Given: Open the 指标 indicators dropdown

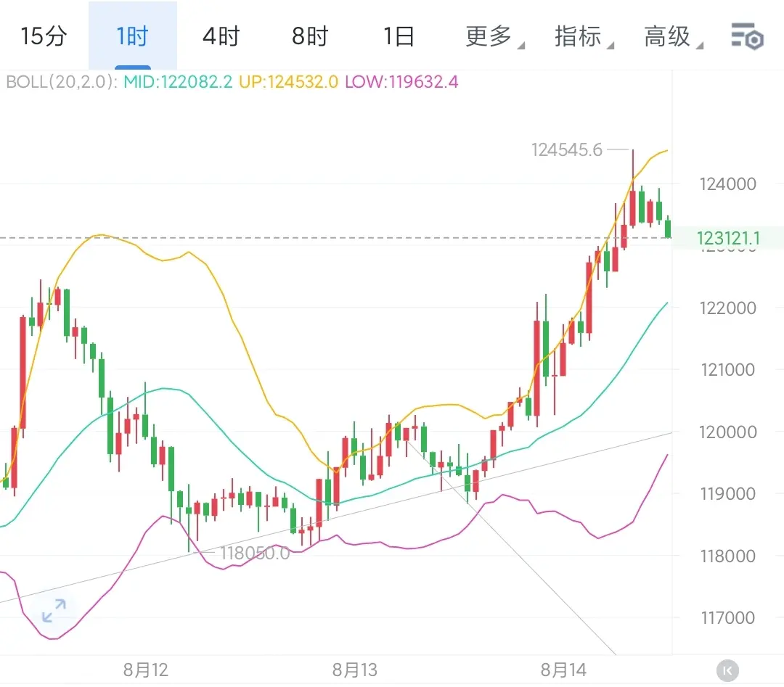Looking at the screenshot, I should [x=584, y=36].
